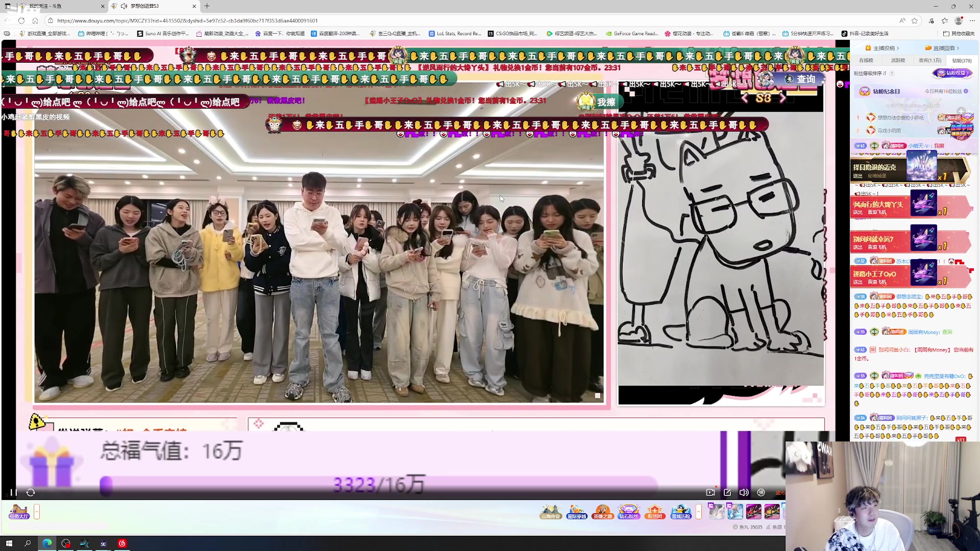Pause the live stream video
Viewport: 980px width, 551px height.
[13, 492]
